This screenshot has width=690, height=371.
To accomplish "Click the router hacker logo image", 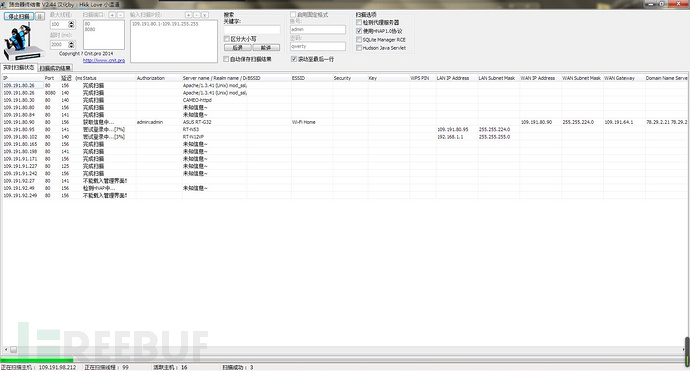I will coord(24,42).
